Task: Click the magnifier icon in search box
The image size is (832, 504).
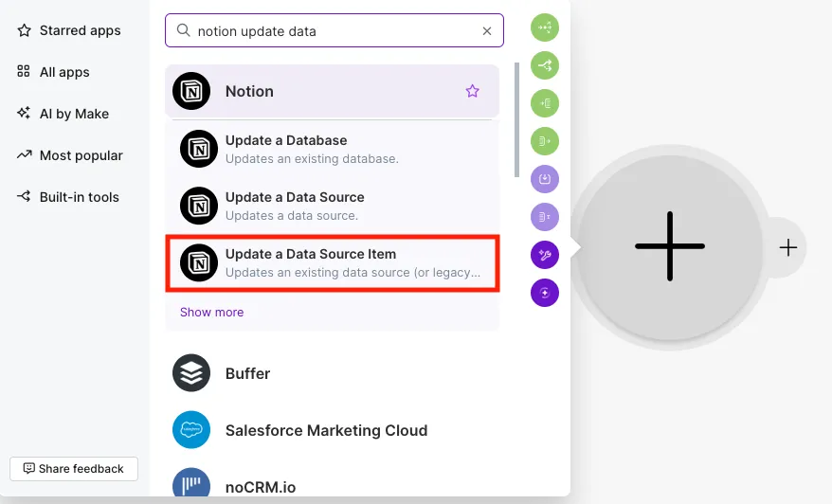Action: pos(183,30)
